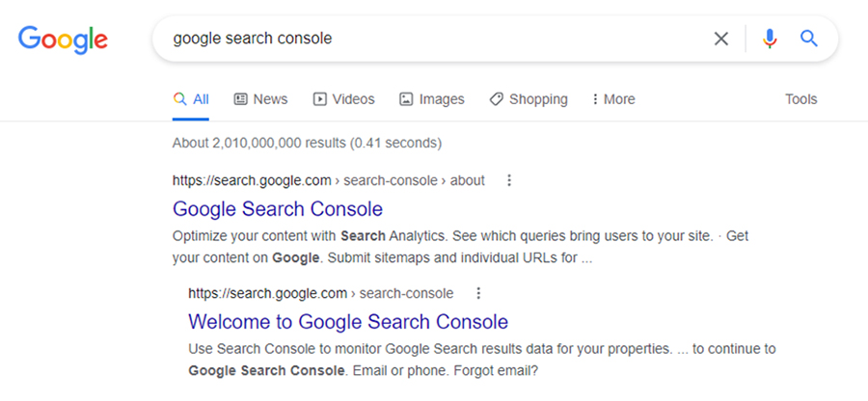Expand the More search categories menu
This screenshot has width=868, height=401.
coord(613,99)
